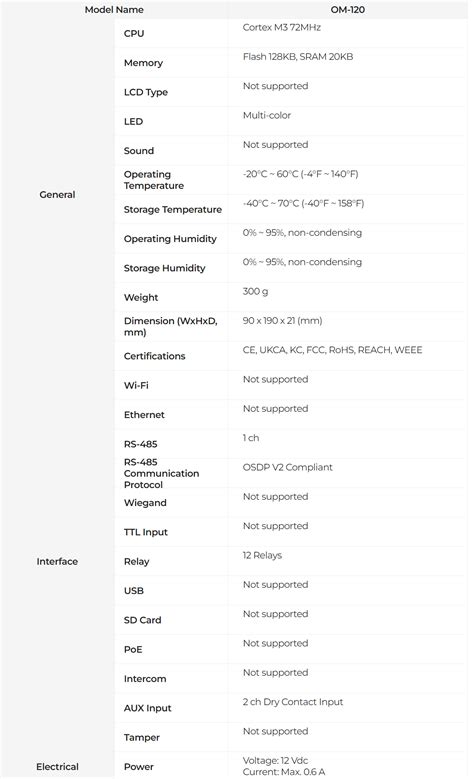Select the OSDP V2 Compliant text

(287, 467)
